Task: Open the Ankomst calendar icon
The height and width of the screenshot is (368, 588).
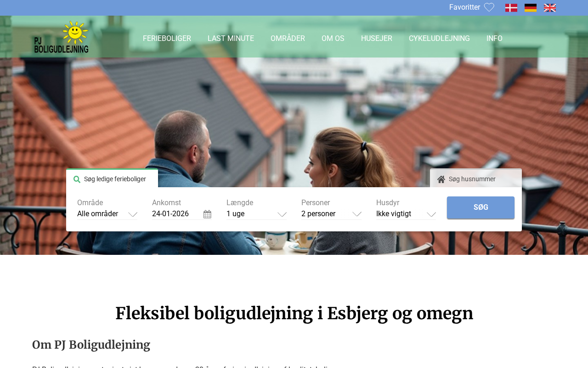Action: coord(207,214)
